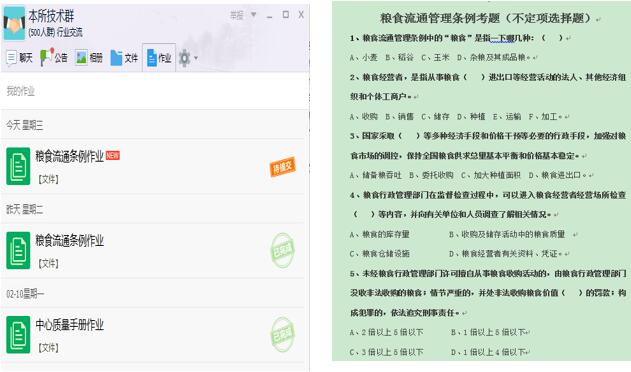This screenshot has height=372, width=631.
Task: Click option C、玉米 in question 1
Action: coord(435,58)
